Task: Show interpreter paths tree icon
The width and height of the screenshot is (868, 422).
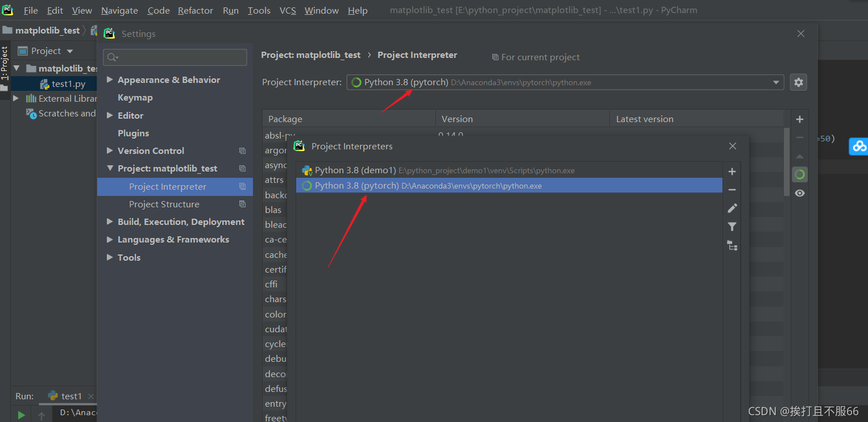Action: [732, 245]
